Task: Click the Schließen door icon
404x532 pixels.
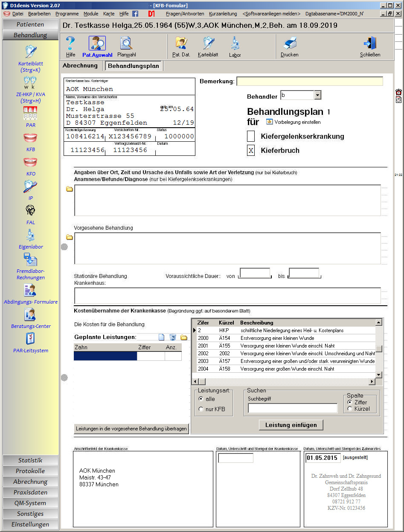Action: tap(370, 43)
